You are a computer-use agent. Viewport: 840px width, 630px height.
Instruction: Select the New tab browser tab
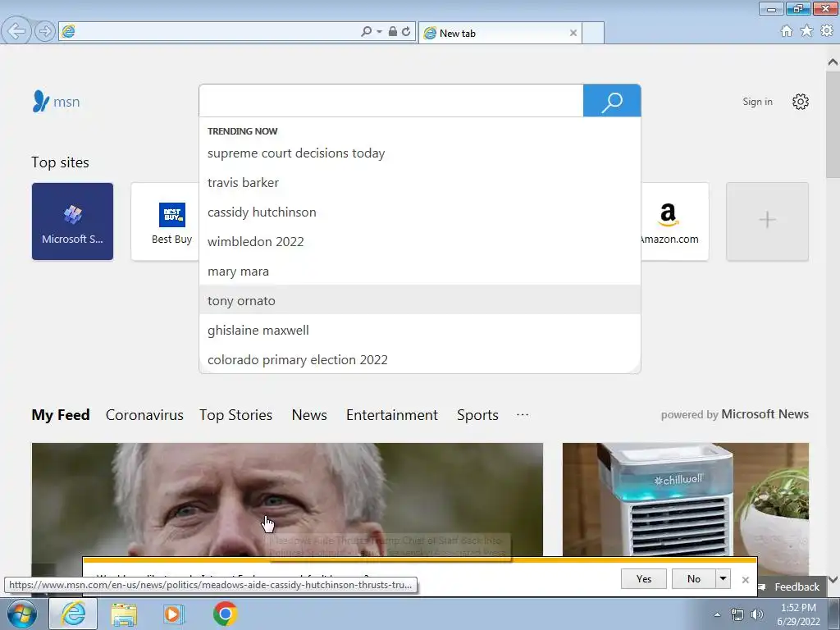(498, 33)
